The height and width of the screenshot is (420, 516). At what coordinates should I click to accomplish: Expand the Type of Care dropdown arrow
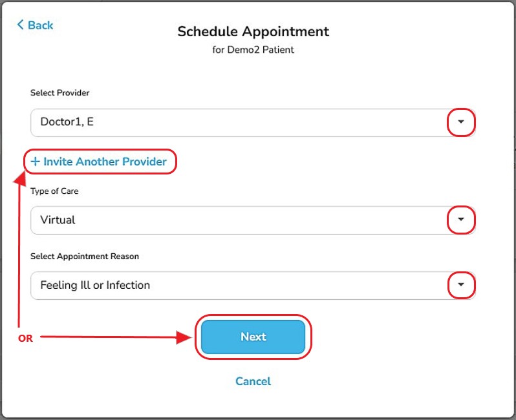pyautogui.click(x=461, y=220)
